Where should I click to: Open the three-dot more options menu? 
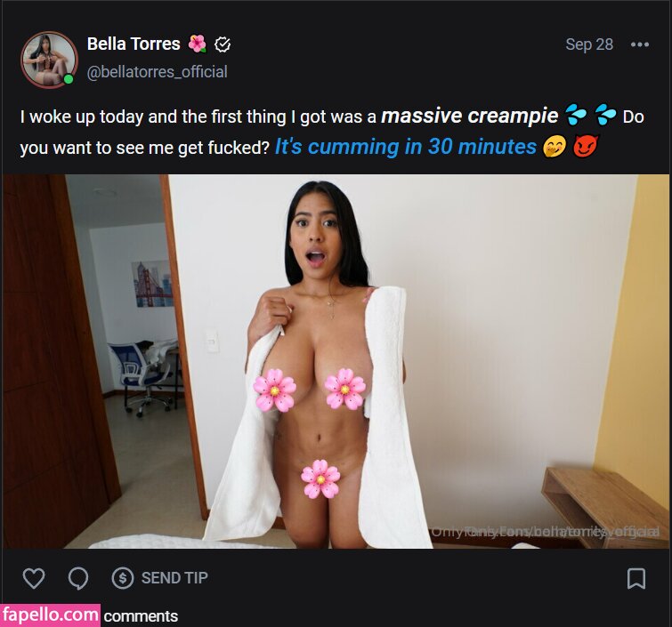tap(639, 44)
